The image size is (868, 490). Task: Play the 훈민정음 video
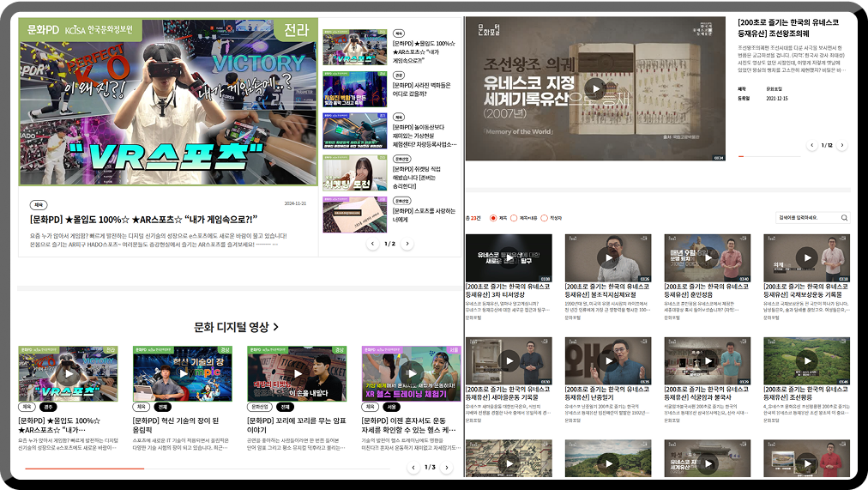(x=708, y=257)
